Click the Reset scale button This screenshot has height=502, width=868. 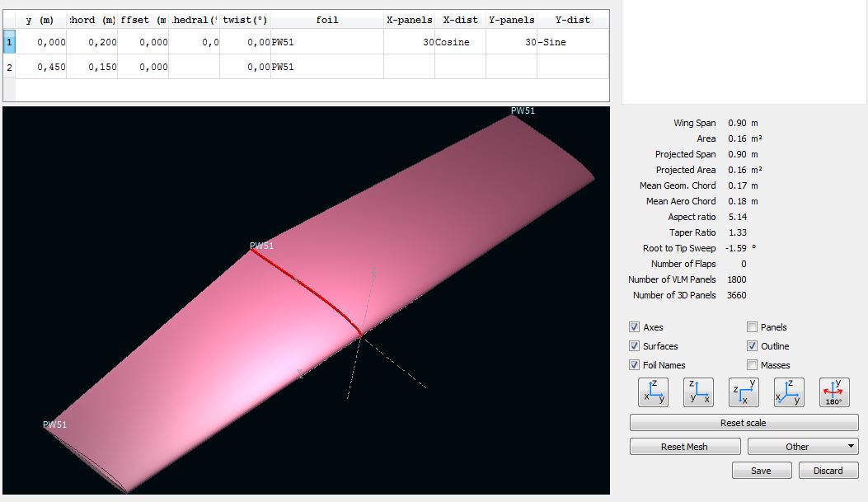click(x=743, y=423)
